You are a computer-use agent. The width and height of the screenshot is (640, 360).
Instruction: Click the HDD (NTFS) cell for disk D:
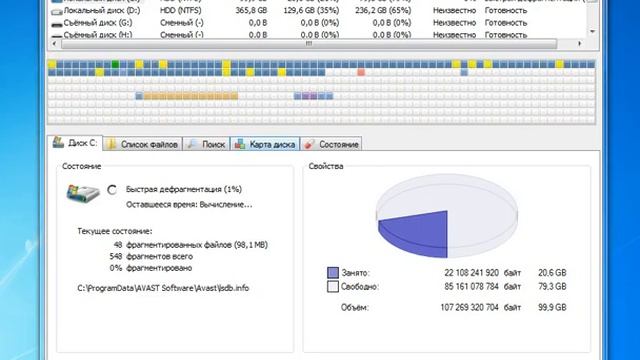point(180,10)
